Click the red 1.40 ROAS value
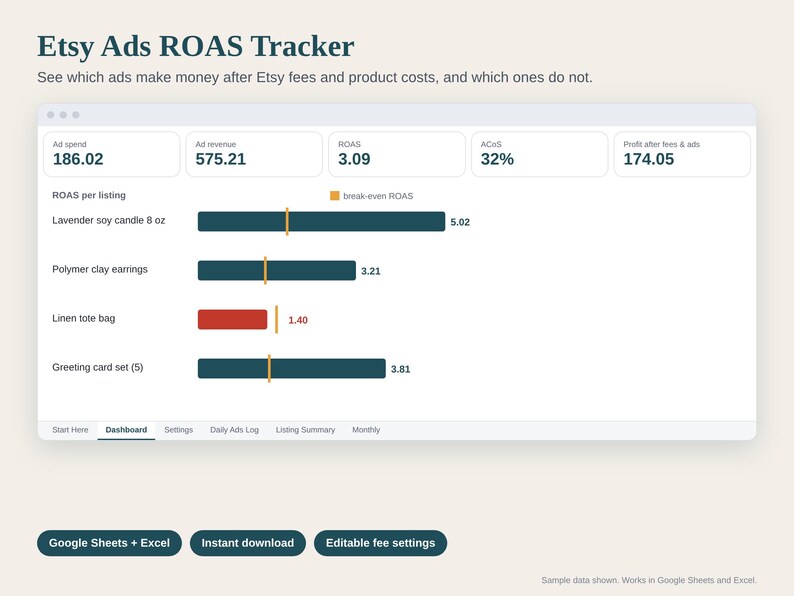 [298, 320]
